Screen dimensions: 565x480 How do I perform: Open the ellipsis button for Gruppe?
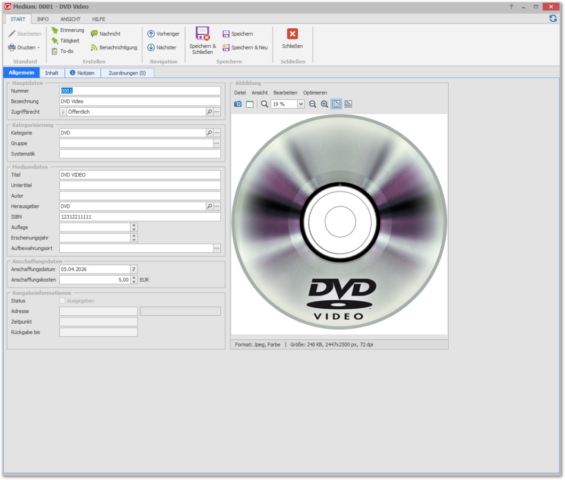[217, 143]
